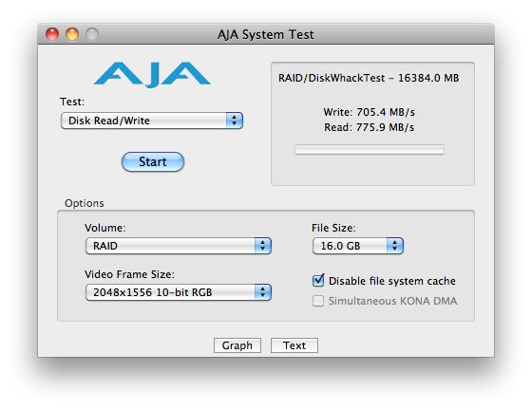The height and width of the screenshot is (409, 532).
Task: Click the AJA System Test title bar
Action: pyautogui.click(x=266, y=34)
